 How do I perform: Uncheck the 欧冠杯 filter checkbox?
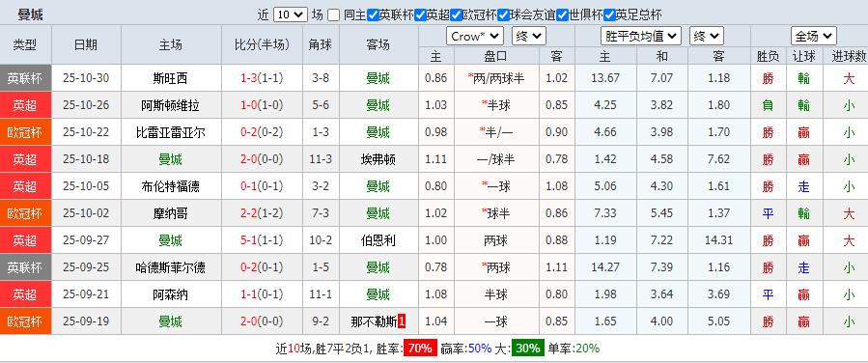(456, 15)
